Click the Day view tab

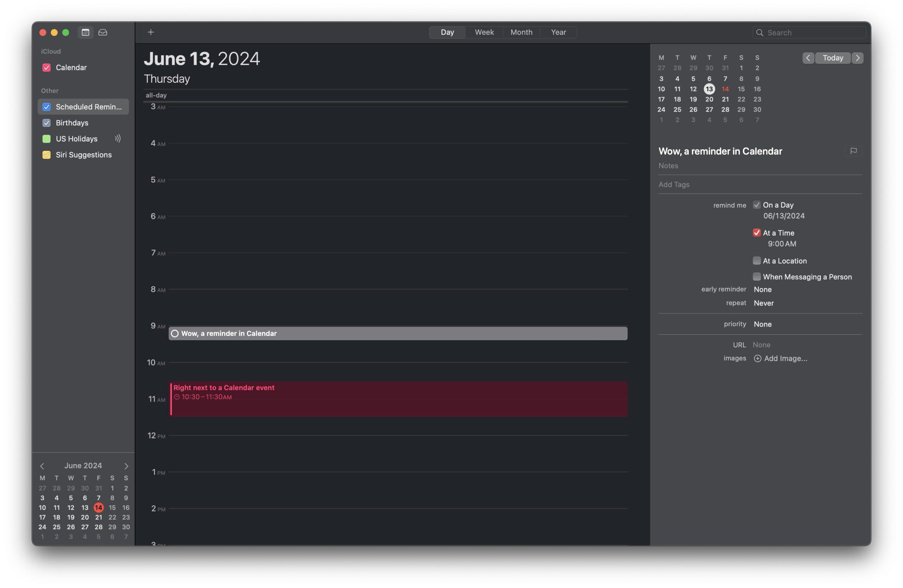447,32
